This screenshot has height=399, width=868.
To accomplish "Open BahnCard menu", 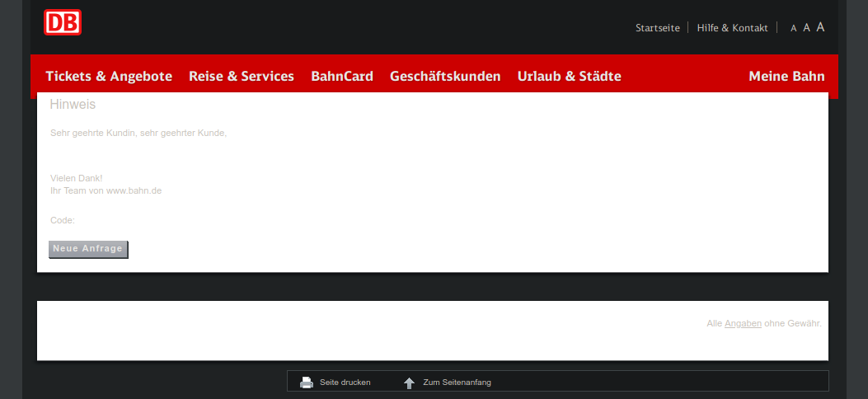I will pos(342,77).
